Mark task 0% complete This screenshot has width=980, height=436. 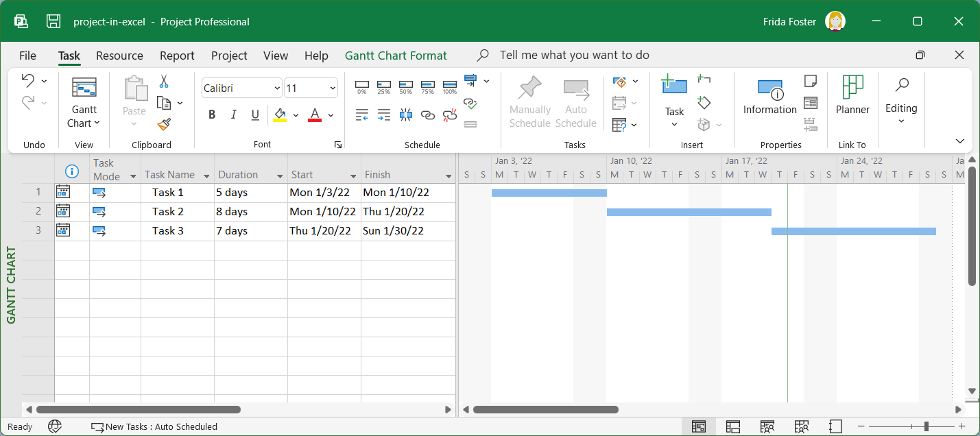coord(362,86)
